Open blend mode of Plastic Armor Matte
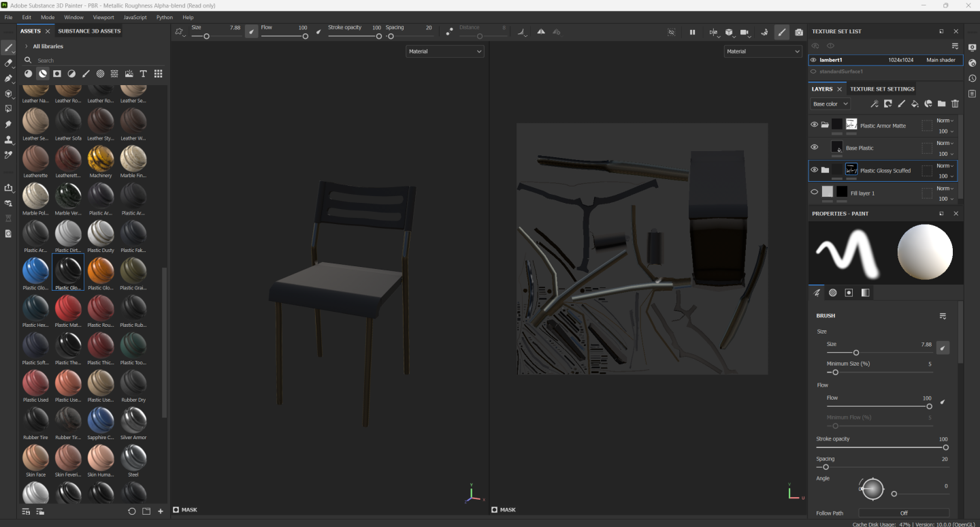 (x=945, y=121)
